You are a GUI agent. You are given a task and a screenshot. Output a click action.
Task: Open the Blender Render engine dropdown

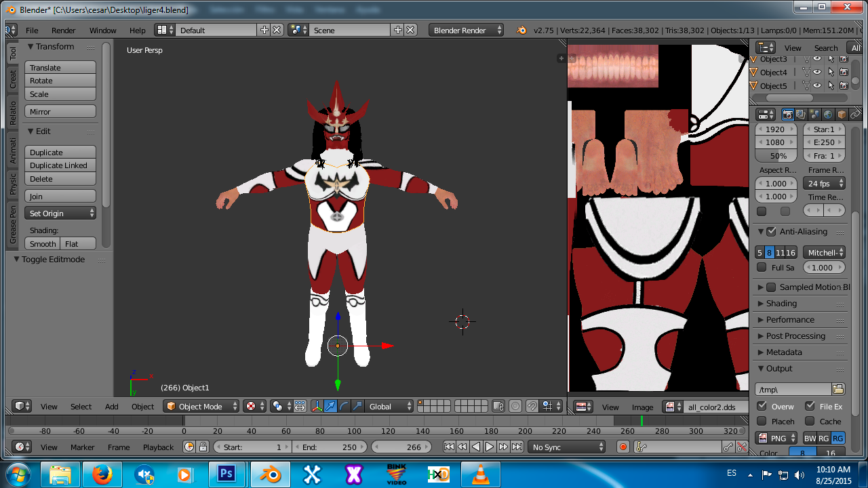467,30
